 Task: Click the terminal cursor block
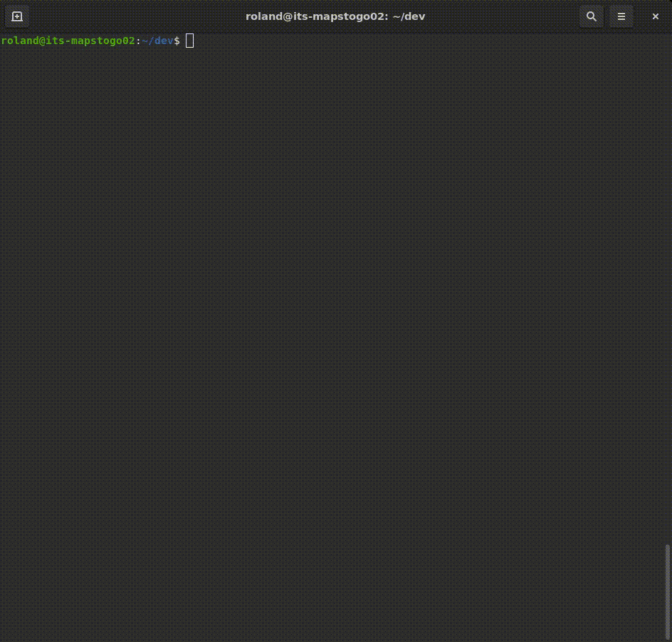tap(189, 41)
